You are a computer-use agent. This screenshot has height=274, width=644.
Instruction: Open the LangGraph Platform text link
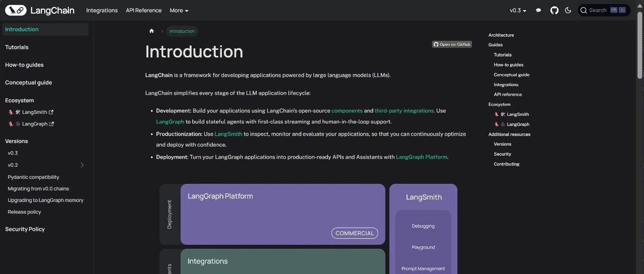(x=421, y=157)
